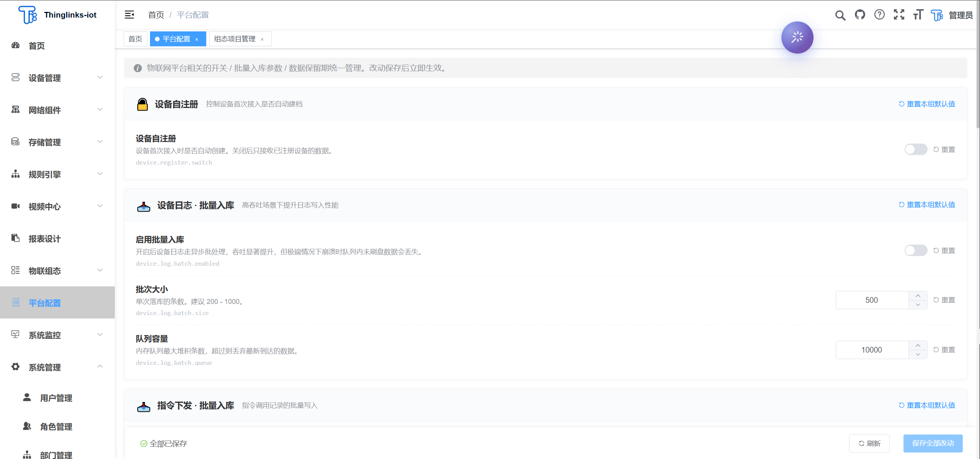Click the Thinglinks-iot logo
The width and height of the screenshot is (980, 459).
click(28, 15)
